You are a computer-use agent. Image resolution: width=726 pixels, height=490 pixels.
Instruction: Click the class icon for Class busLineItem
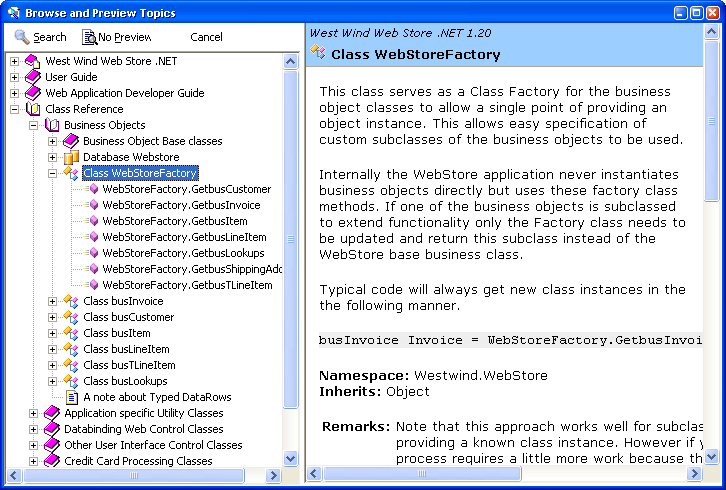[x=71, y=349]
